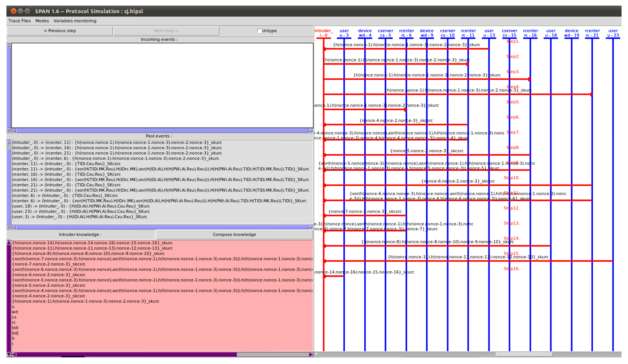
Task: Click Past events scroll-left arrow
Action: [14, 227]
